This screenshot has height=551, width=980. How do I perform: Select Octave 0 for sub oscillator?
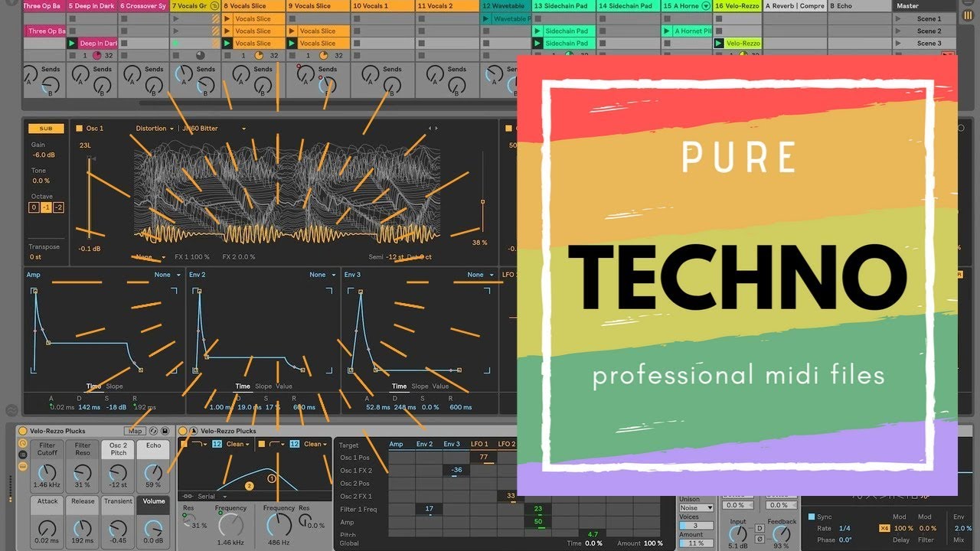(34, 207)
